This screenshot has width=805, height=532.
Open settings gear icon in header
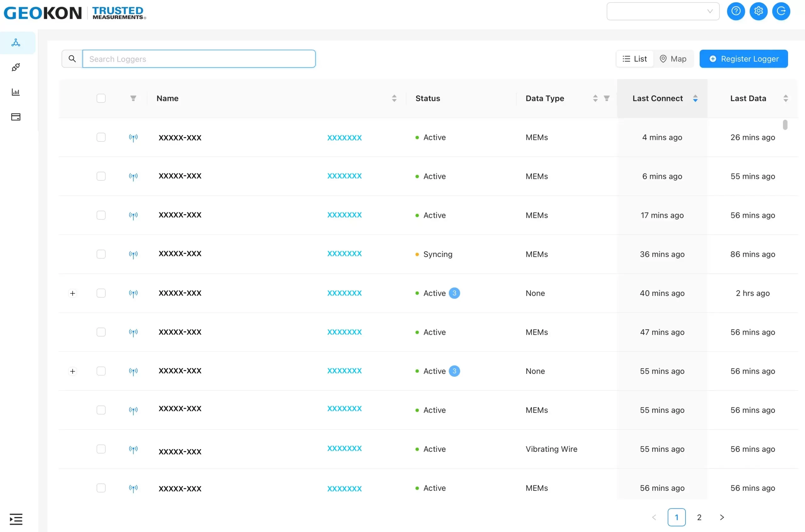(x=758, y=11)
